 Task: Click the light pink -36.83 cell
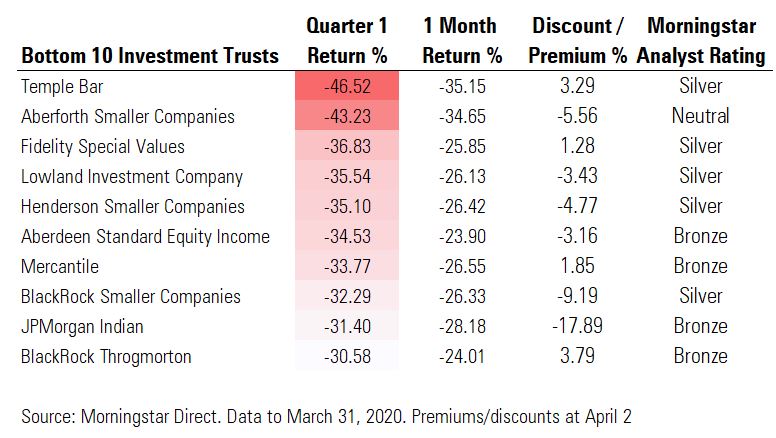pyautogui.click(x=347, y=146)
